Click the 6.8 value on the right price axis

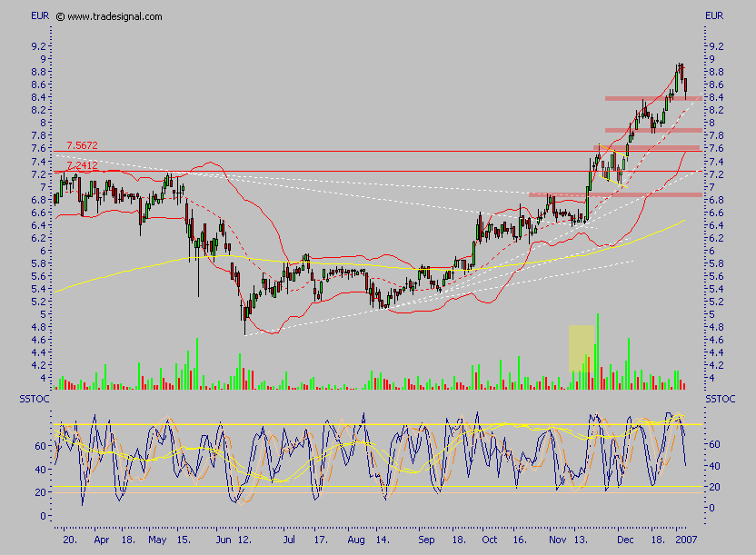coord(716,200)
